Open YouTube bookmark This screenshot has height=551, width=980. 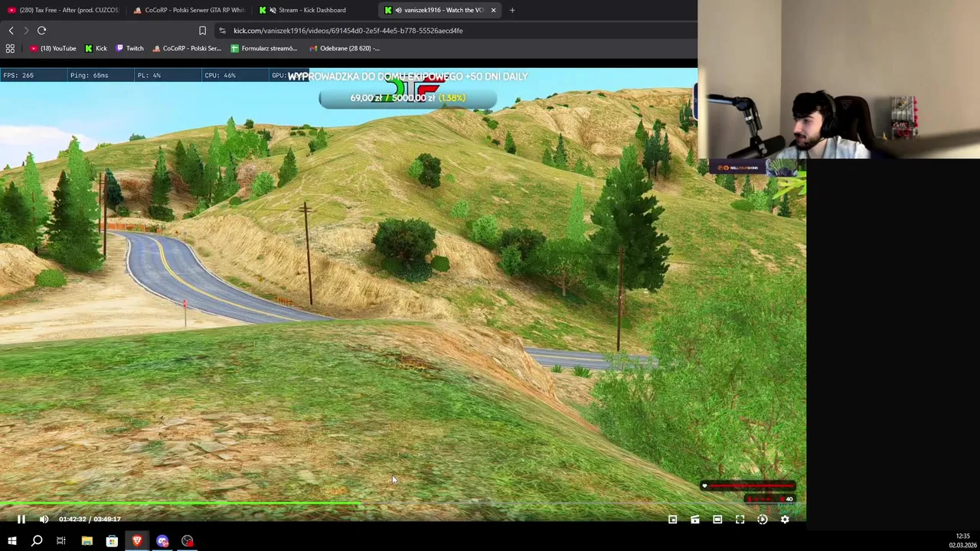click(x=53, y=48)
